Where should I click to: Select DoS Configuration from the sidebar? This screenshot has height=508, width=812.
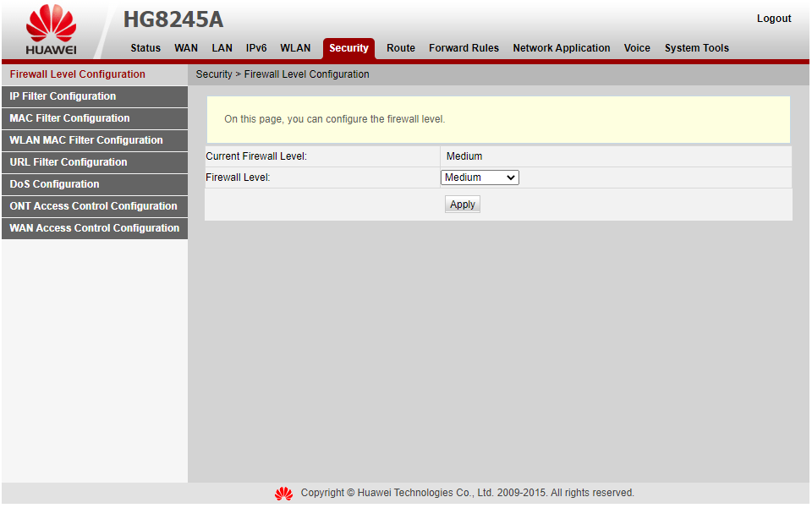tap(53, 184)
